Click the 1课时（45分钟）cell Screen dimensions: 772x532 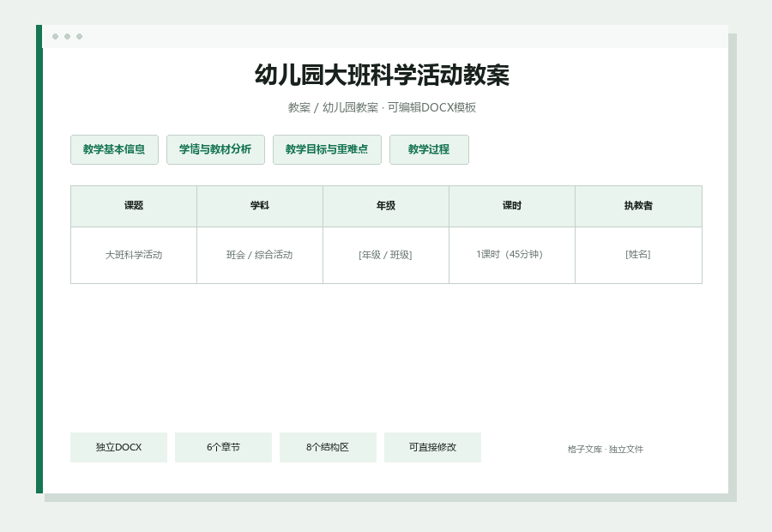coord(512,255)
